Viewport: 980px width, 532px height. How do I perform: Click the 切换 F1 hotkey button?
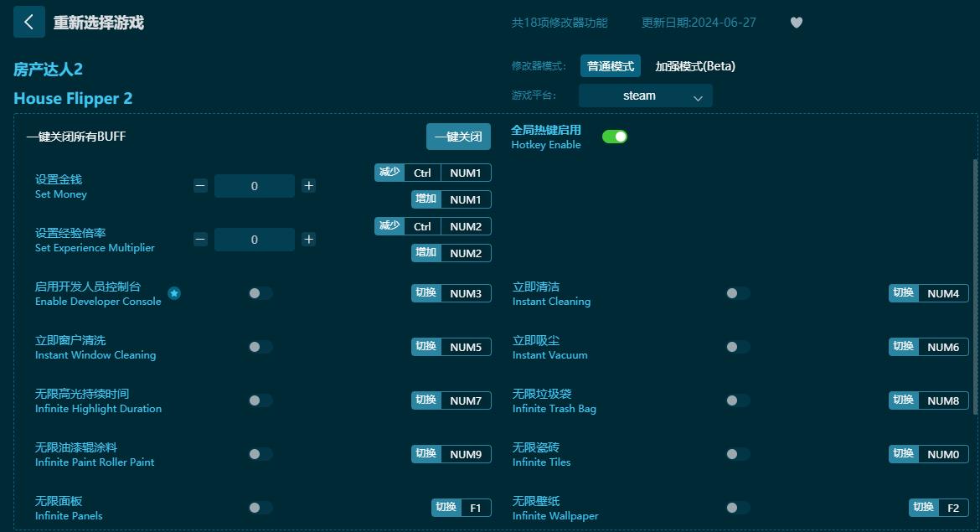(x=462, y=508)
